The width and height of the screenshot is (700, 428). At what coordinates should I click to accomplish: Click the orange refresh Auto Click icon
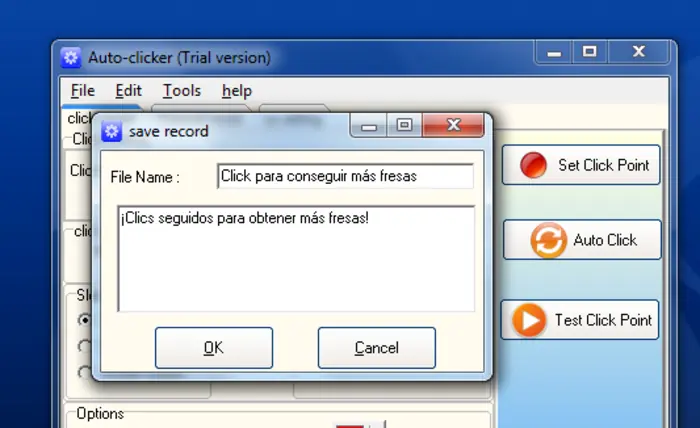548,240
